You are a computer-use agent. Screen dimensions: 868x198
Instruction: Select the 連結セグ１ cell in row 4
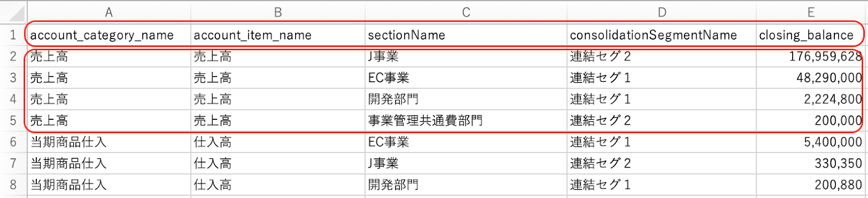click(662, 99)
